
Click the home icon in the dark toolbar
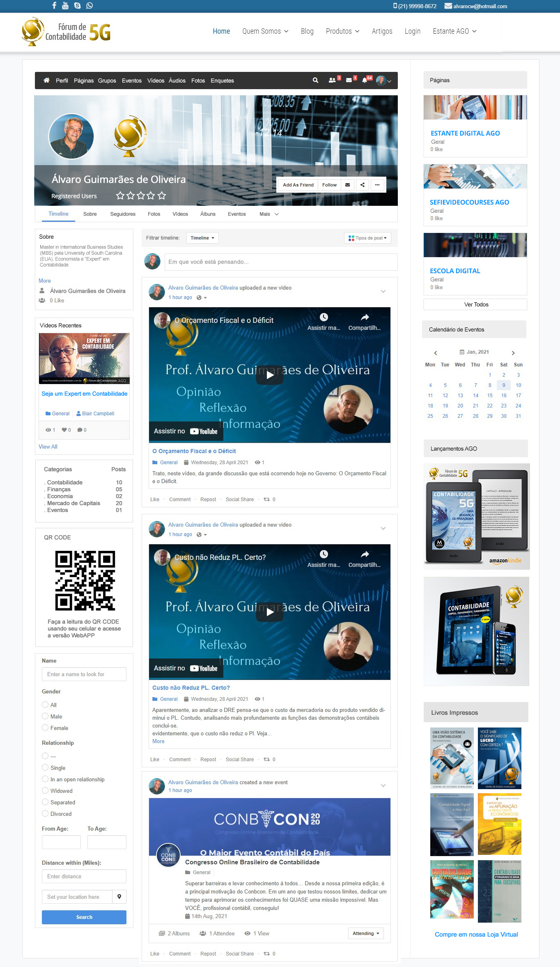(46, 81)
